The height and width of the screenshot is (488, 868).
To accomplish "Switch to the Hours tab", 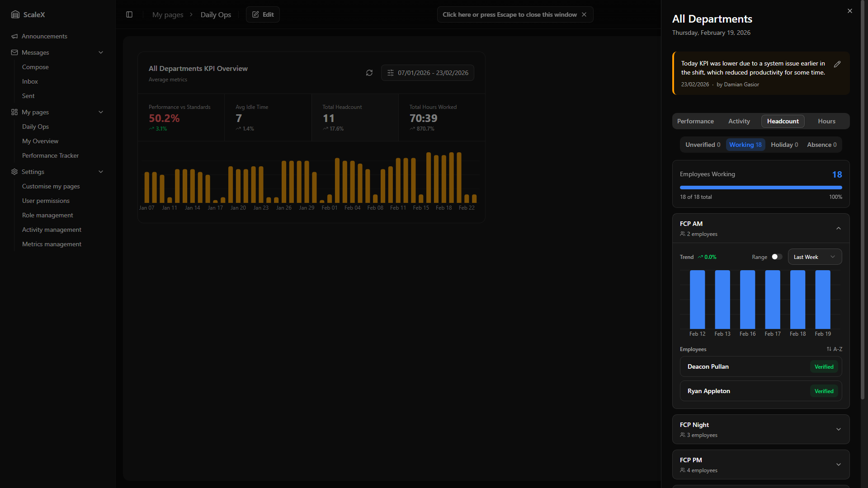I will tap(826, 121).
